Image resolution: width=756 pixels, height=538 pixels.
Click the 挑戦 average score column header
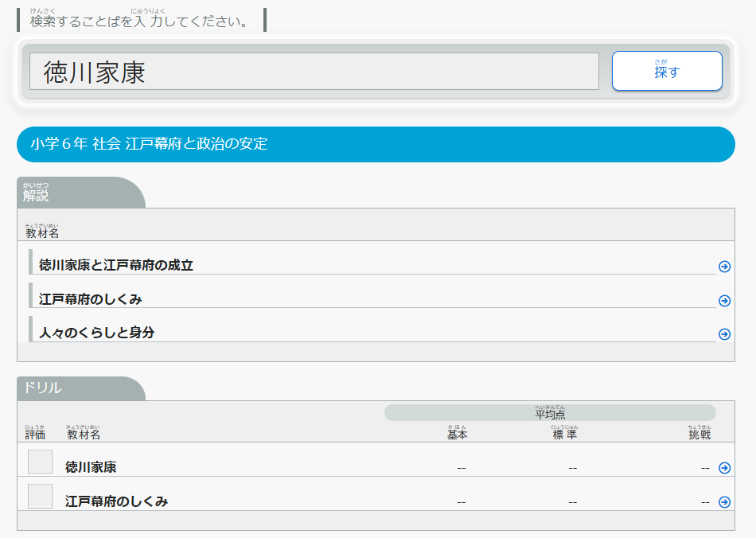point(699,435)
